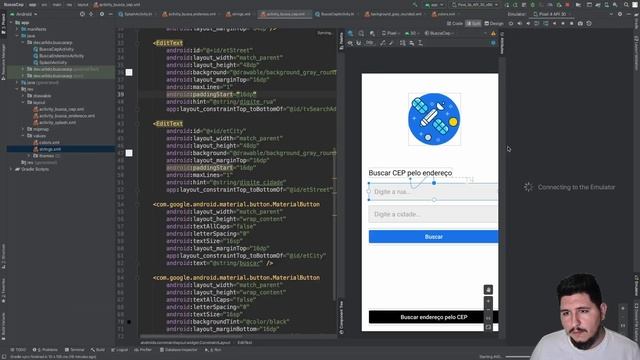
Task: Open the Database Inspector tool window
Action: pyautogui.click(x=179, y=350)
